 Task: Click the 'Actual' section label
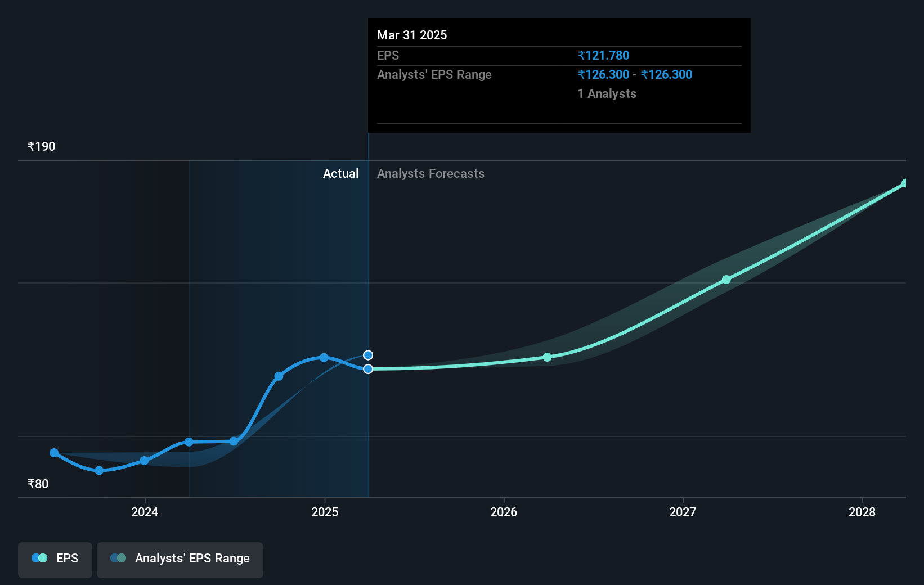pyautogui.click(x=340, y=174)
